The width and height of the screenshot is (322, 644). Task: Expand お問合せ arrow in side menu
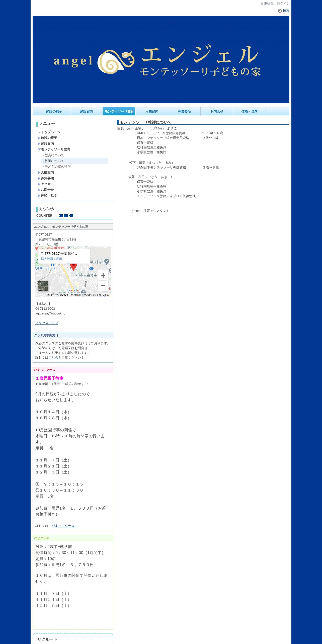click(x=39, y=190)
